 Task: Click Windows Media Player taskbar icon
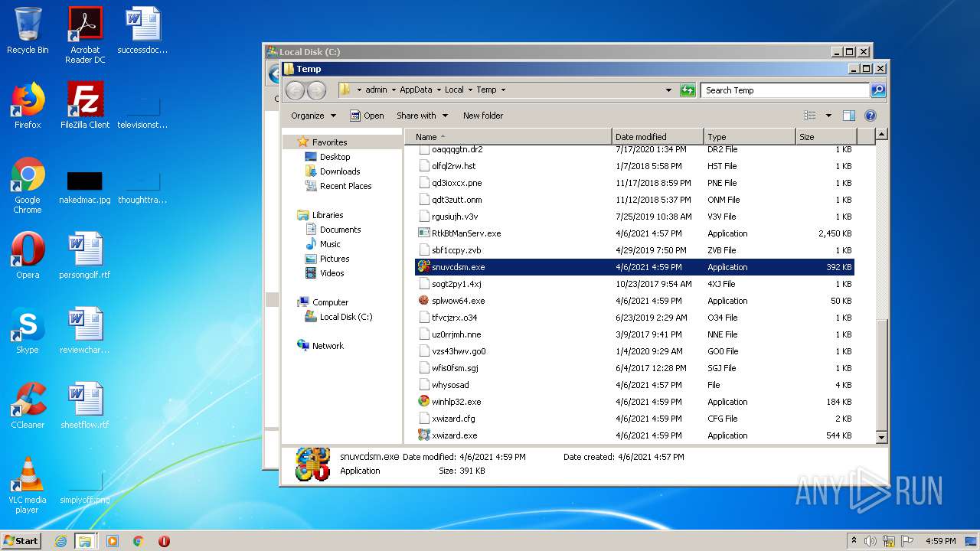[x=113, y=541]
